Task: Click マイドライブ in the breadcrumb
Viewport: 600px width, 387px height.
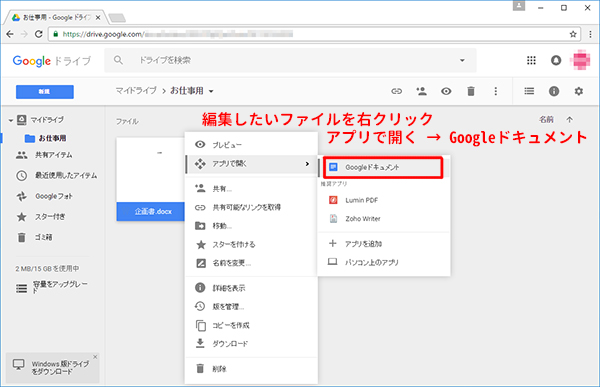Action: [136, 91]
